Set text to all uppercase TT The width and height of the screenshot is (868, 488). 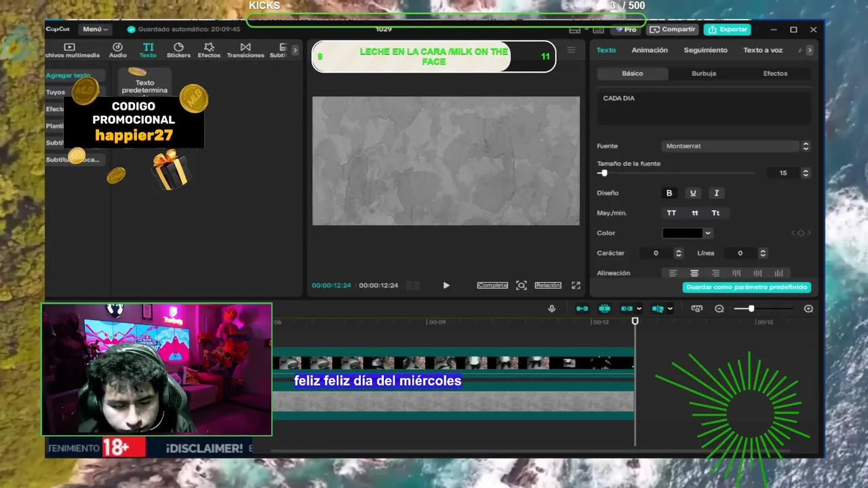[x=671, y=213]
